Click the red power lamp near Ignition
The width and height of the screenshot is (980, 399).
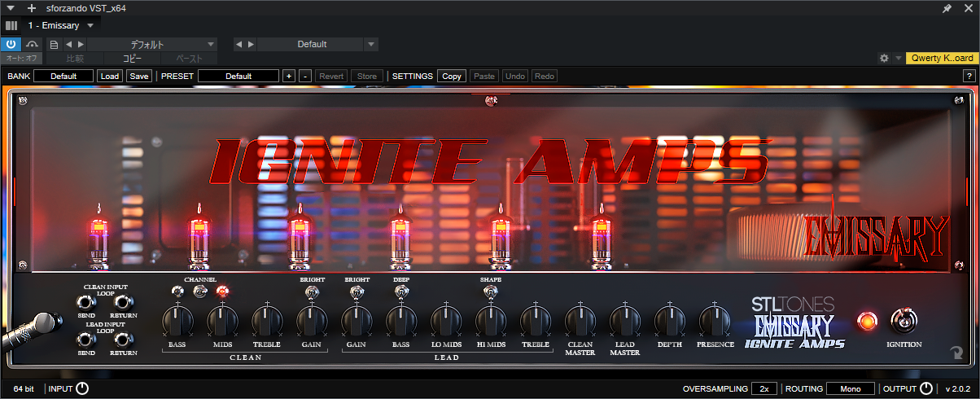pyautogui.click(x=868, y=320)
